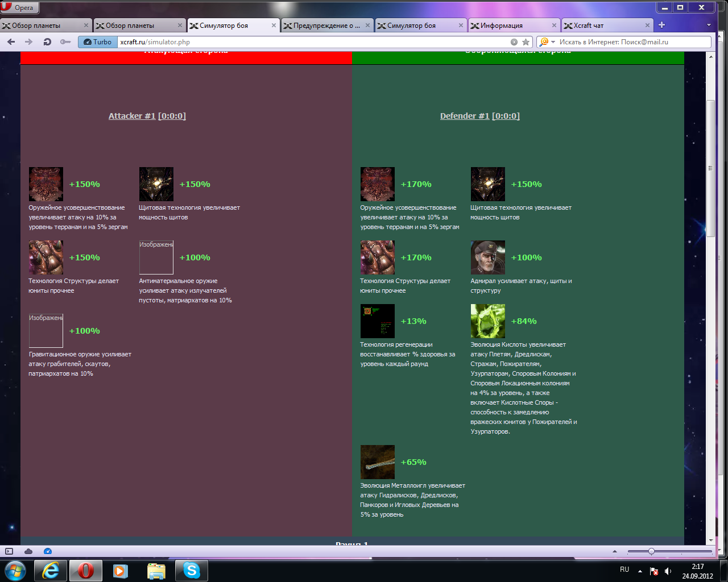The height and width of the screenshot is (582, 728).
Task: Click attacker antimatter weapon image placeholder
Action: tap(156, 257)
